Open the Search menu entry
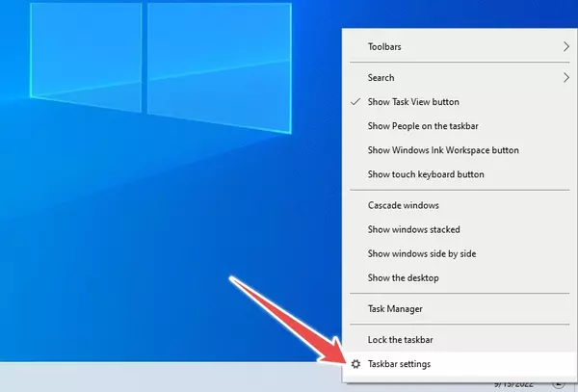This screenshot has height=392, width=578. click(x=460, y=78)
